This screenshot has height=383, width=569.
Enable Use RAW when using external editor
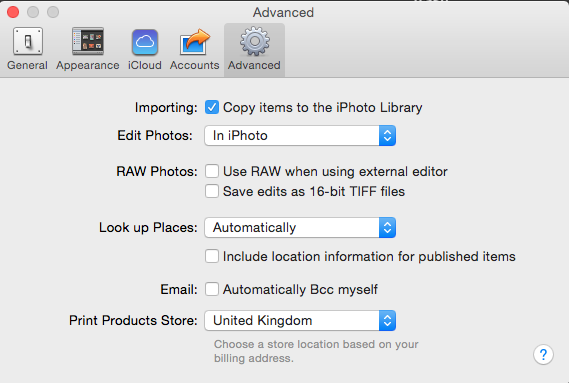coord(212,171)
